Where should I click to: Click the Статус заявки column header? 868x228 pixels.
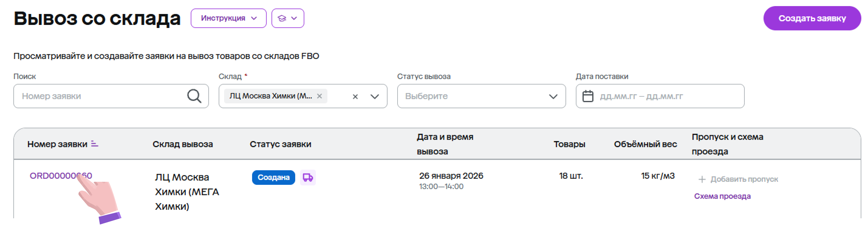[280, 144]
